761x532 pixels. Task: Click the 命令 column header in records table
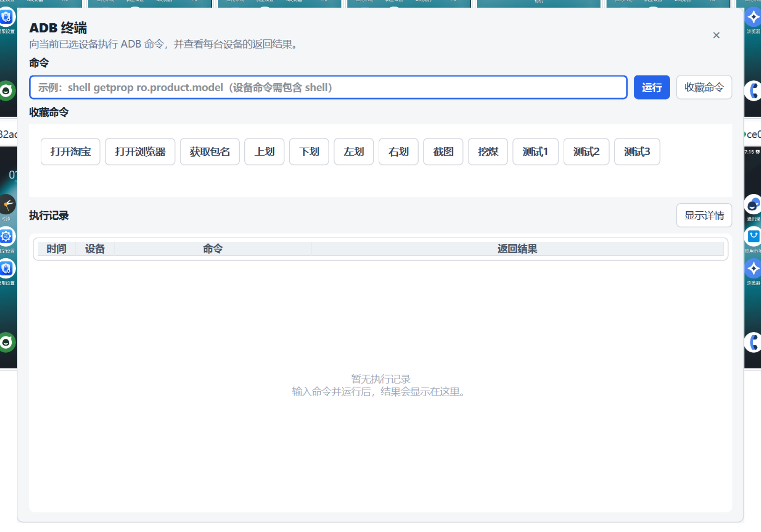point(213,249)
